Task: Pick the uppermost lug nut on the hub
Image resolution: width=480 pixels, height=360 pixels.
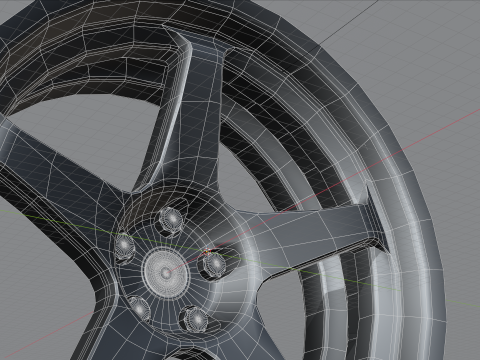Action: (171, 219)
